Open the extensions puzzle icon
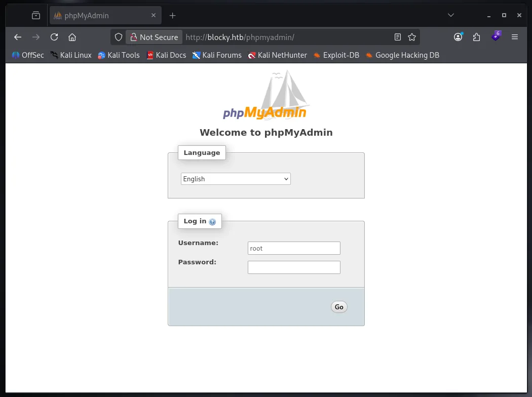The height and width of the screenshot is (397, 532). point(476,37)
